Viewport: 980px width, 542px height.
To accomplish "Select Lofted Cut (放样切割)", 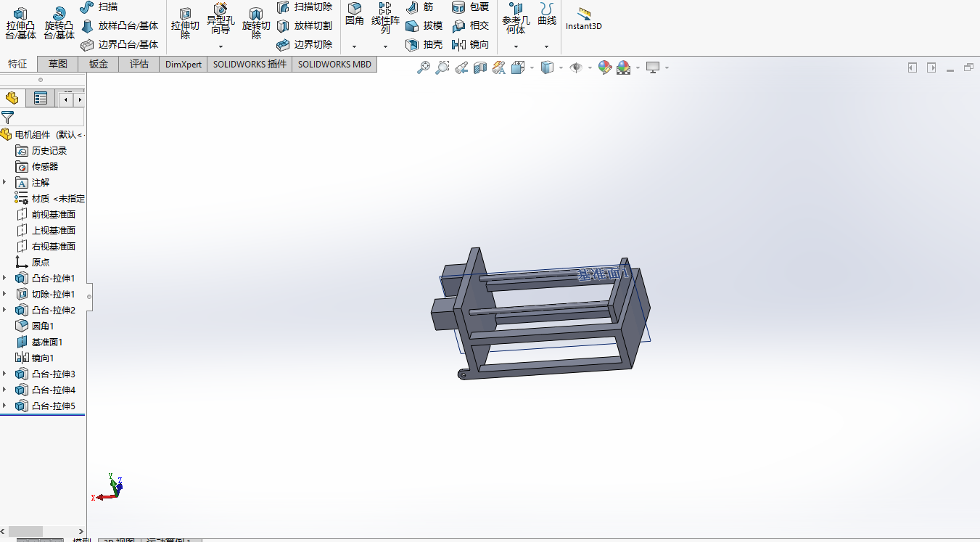I will 305,25.
